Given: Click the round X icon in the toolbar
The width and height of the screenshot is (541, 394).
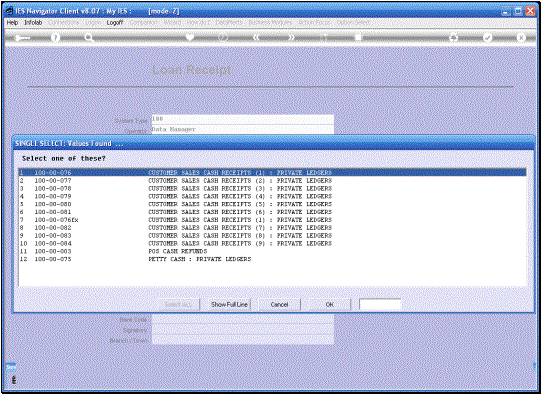Looking at the screenshot, I should coord(521,37).
